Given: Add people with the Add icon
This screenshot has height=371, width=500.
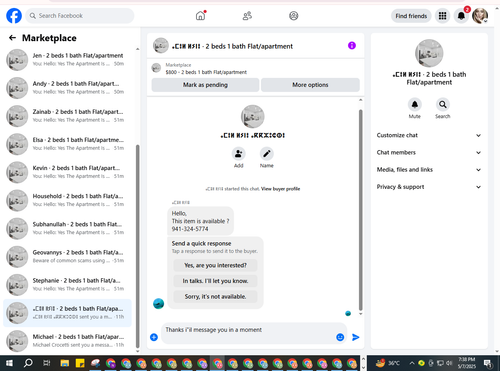Looking at the screenshot, I should (239, 154).
